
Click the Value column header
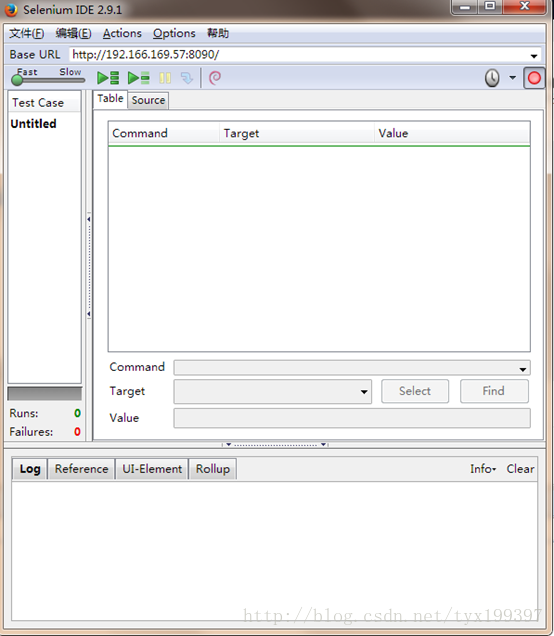(452, 133)
